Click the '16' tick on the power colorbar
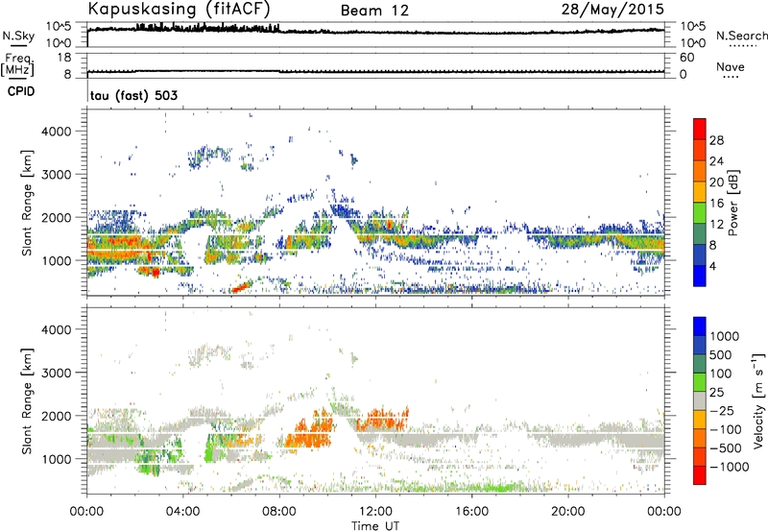This screenshot has height=532, width=768. point(716,203)
